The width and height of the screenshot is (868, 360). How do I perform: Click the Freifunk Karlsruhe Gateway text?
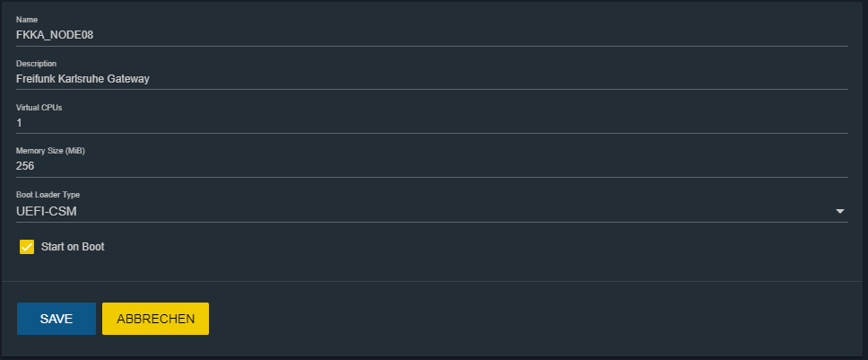(x=82, y=78)
